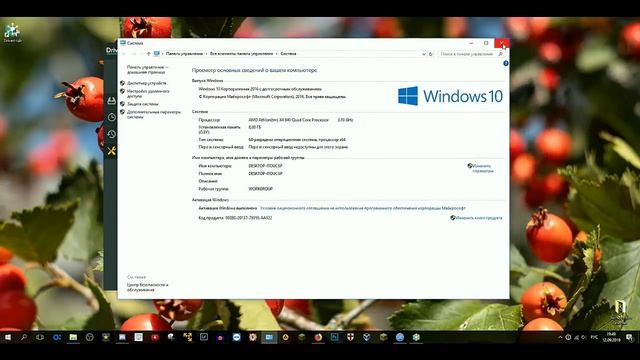The image size is (640, 360).
Task: Expand chevron after 'Все элементы панели управления'
Action: 277,53
